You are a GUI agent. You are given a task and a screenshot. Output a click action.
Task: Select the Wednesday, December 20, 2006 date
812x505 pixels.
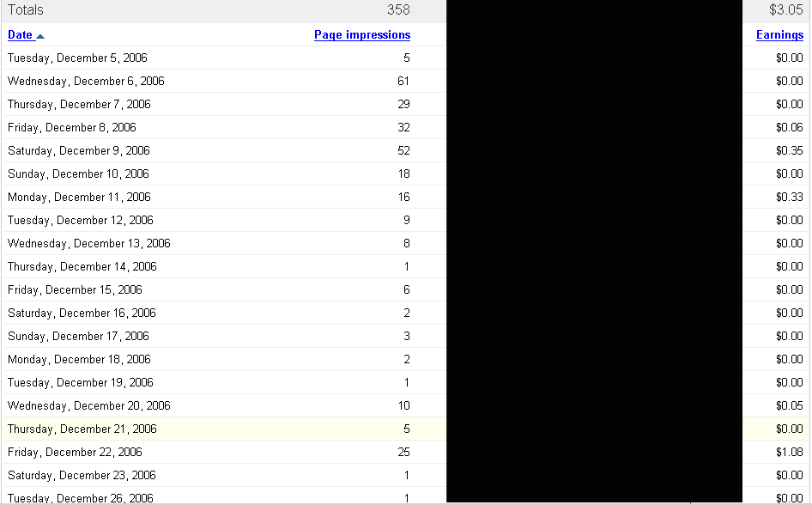click(89, 406)
